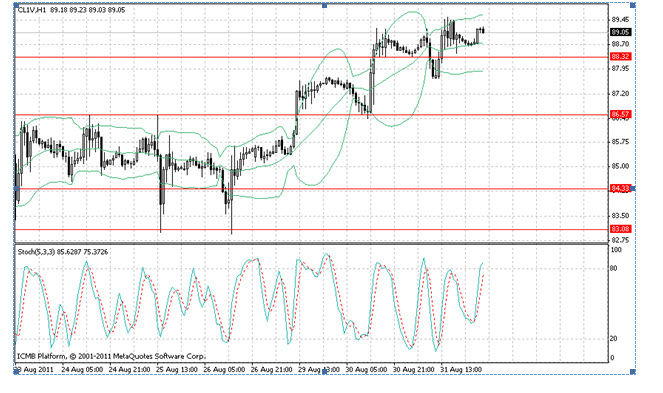Click the CL1V,H1 chart title text

coord(32,10)
